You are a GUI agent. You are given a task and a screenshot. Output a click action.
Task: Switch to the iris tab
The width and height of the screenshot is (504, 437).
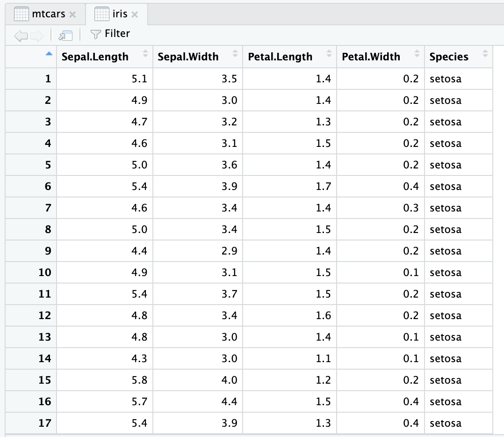coord(120,14)
